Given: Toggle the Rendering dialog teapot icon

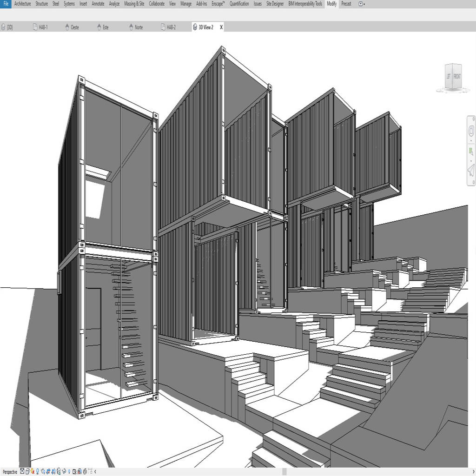Looking at the screenshot, I should [43, 471].
